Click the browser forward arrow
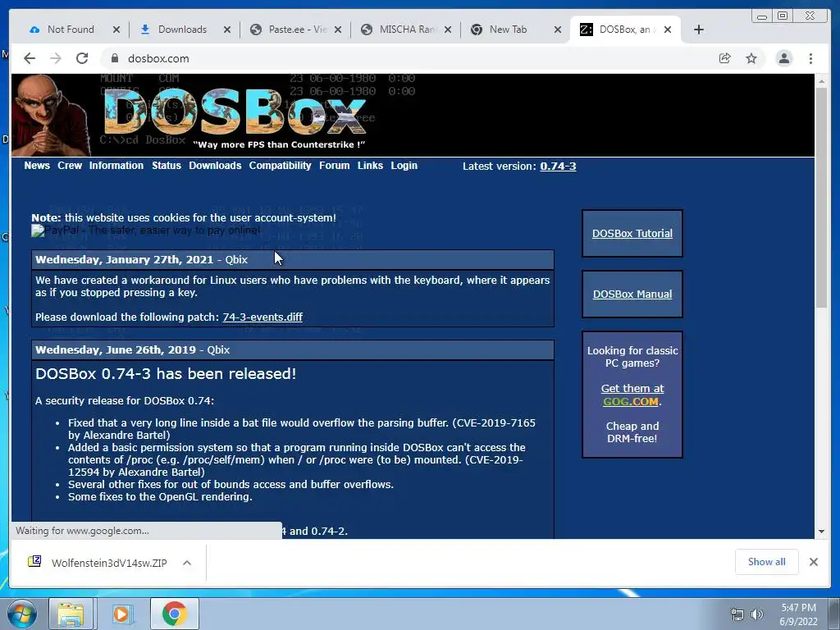840x630 pixels. [56, 58]
